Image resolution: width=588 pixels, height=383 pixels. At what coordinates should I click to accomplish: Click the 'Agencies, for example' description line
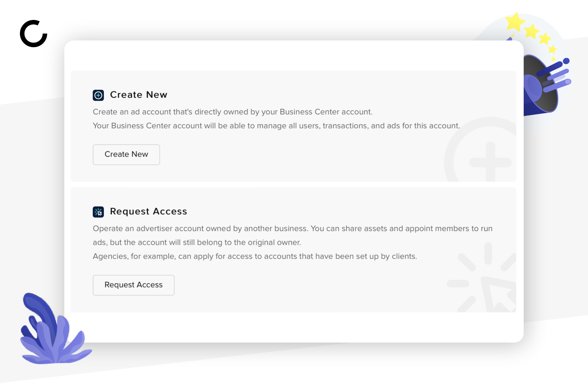pos(255,256)
